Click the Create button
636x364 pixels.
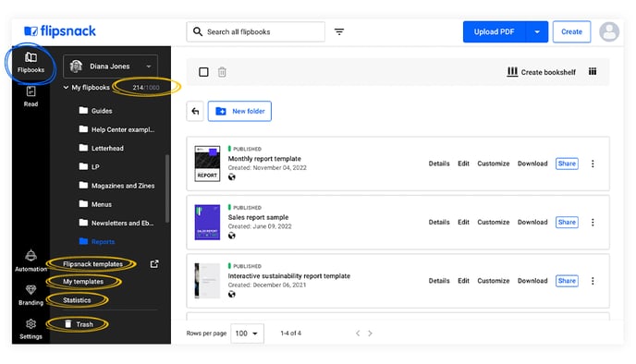pos(571,31)
